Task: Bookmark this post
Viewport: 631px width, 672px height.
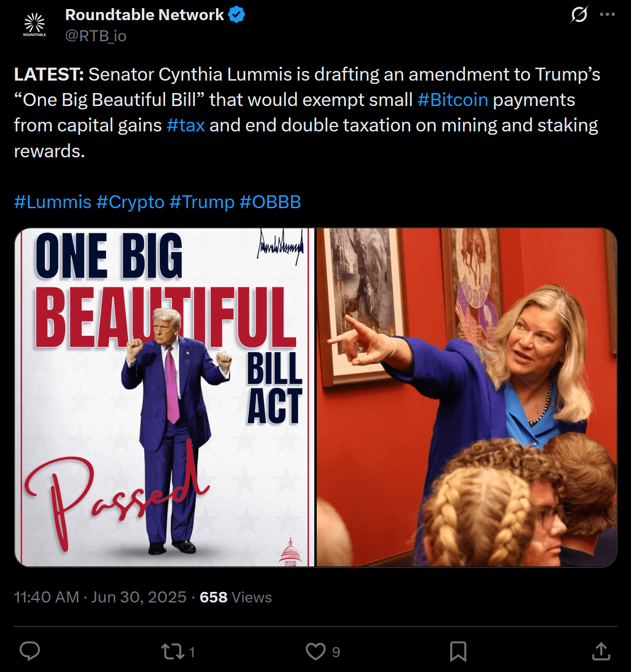Action: coord(458,651)
